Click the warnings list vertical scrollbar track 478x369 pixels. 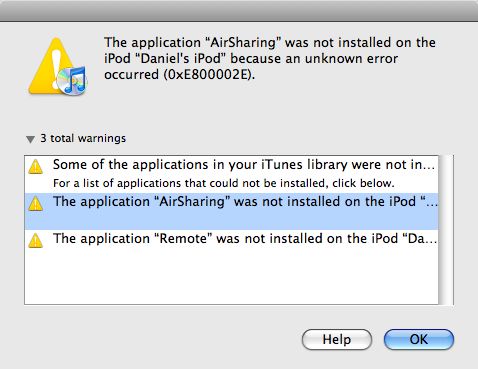click(x=446, y=230)
